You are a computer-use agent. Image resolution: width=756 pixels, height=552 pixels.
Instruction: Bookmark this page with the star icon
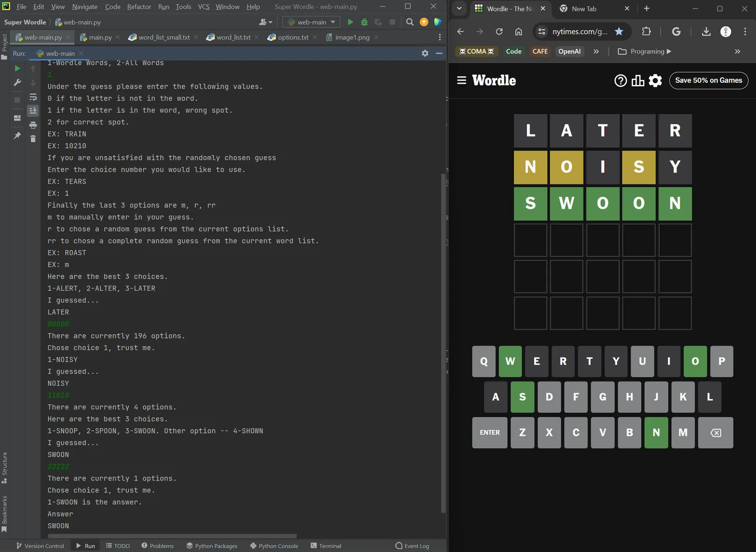[x=619, y=32]
